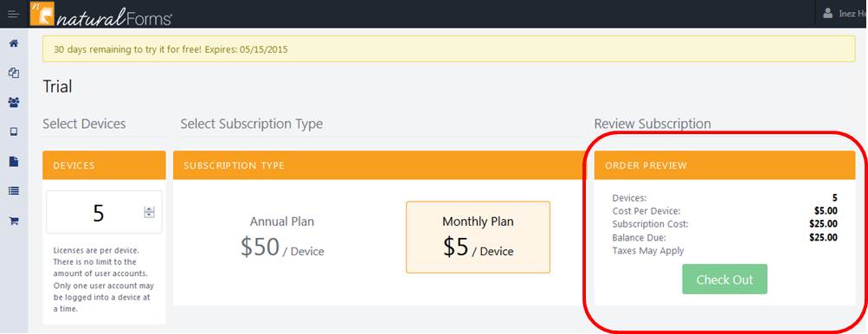Click the trial expiration notice banner
This screenshot has width=868, height=334.
[x=449, y=48]
